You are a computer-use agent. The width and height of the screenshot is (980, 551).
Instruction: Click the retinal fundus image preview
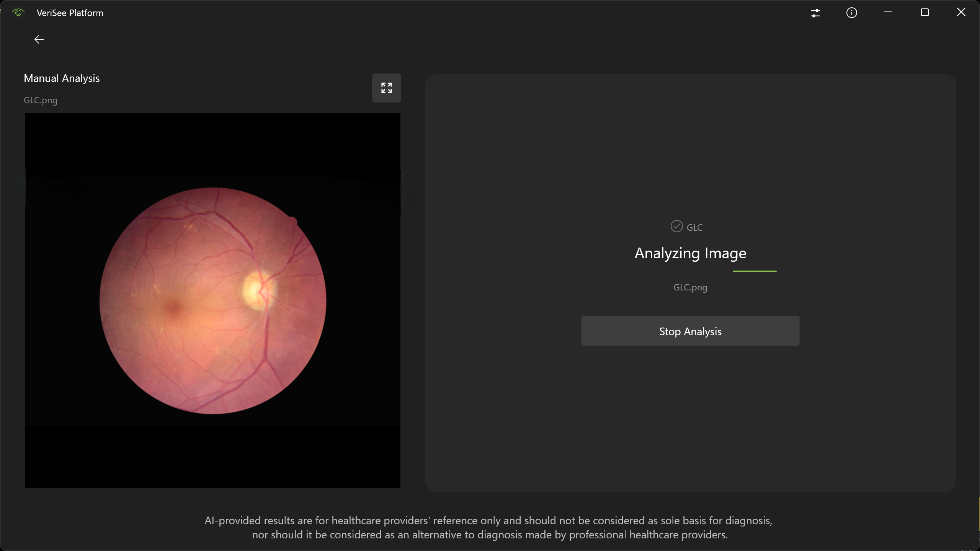click(213, 301)
